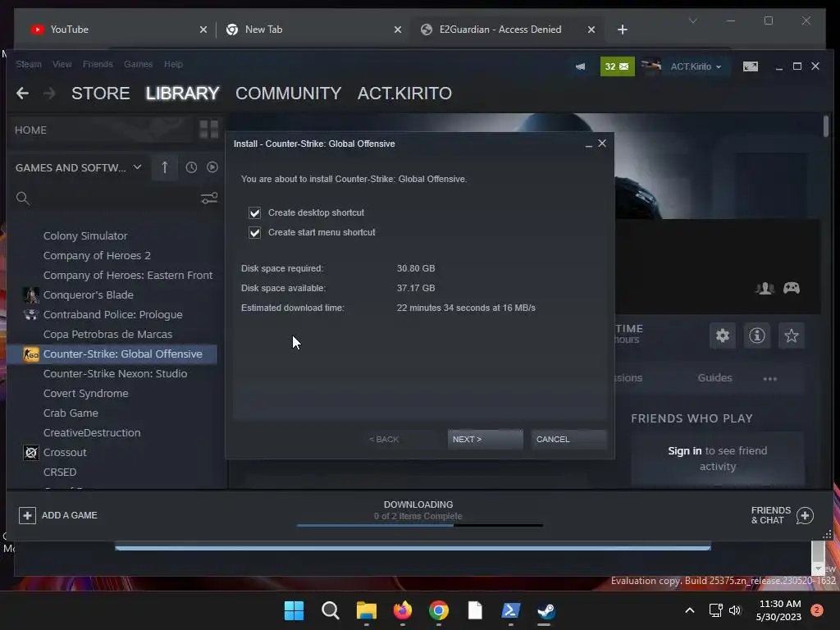Switch to E2Guardian Access Denied tab

(507, 30)
